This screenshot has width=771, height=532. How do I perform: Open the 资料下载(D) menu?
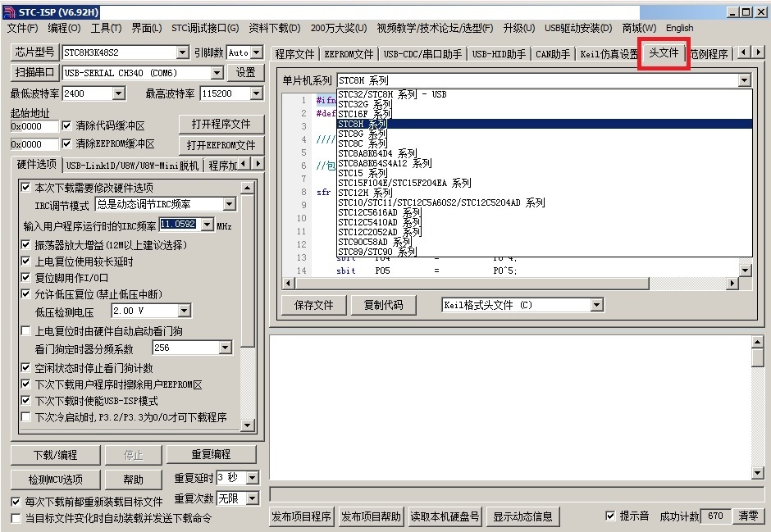(x=275, y=28)
